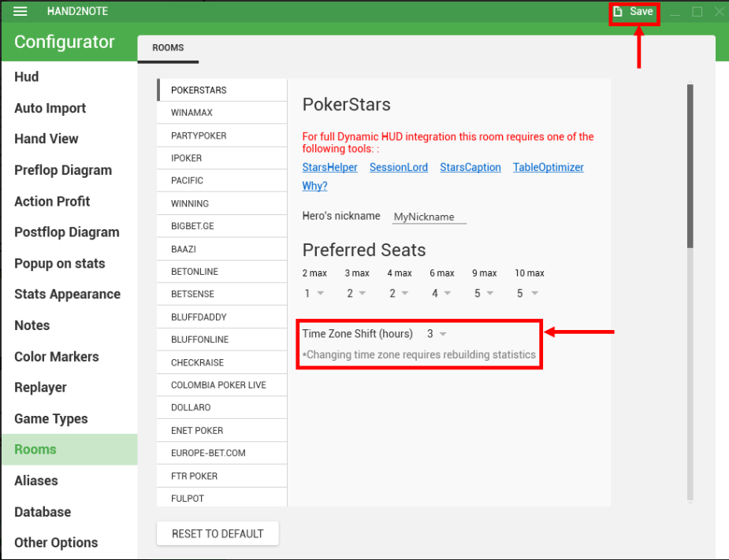Select ENET POKER room

[x=221, y=430]
